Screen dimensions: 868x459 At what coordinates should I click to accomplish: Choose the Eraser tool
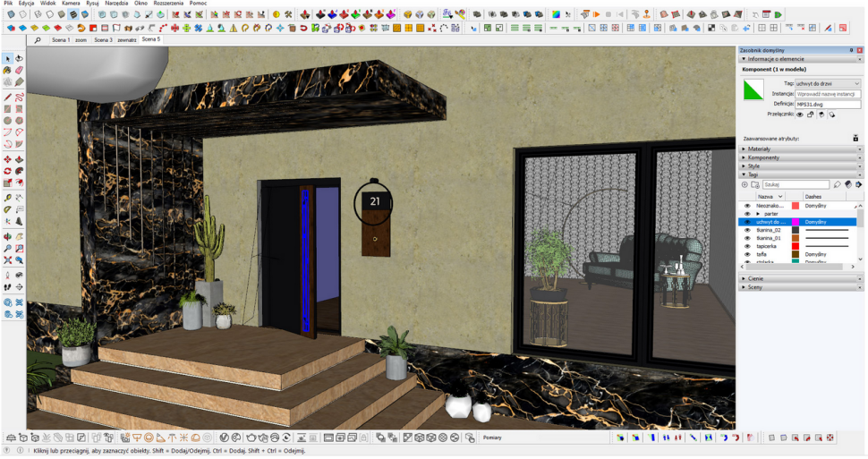[19, 70]
